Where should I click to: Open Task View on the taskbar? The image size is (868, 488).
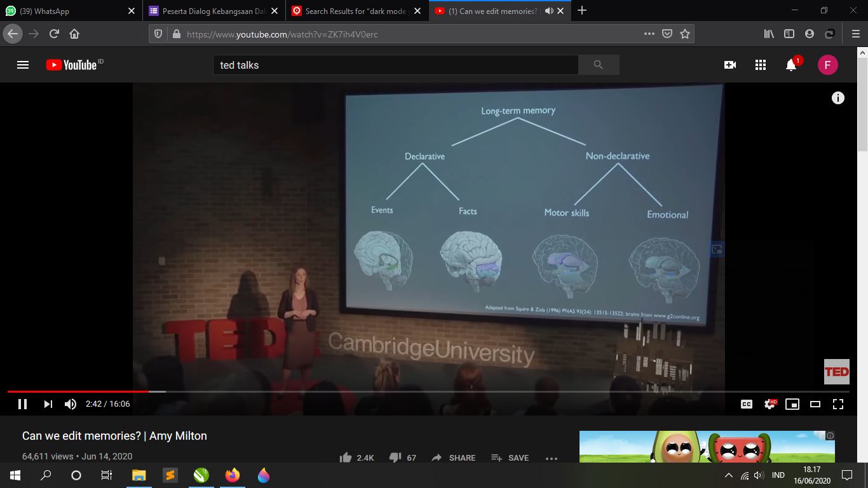pyautogui.click(x=107, y=475)
